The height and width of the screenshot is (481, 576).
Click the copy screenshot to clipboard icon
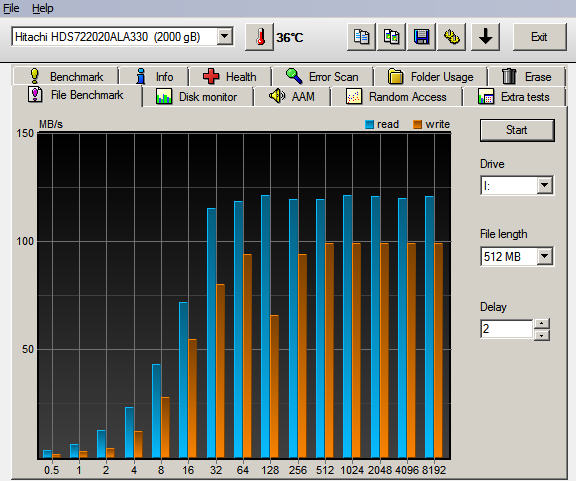pyautogui.click(x=392, y=37)
